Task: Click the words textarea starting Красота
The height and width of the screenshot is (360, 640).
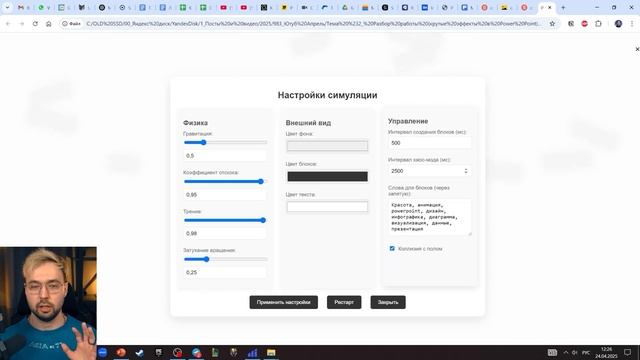Action: pos(430,217)
